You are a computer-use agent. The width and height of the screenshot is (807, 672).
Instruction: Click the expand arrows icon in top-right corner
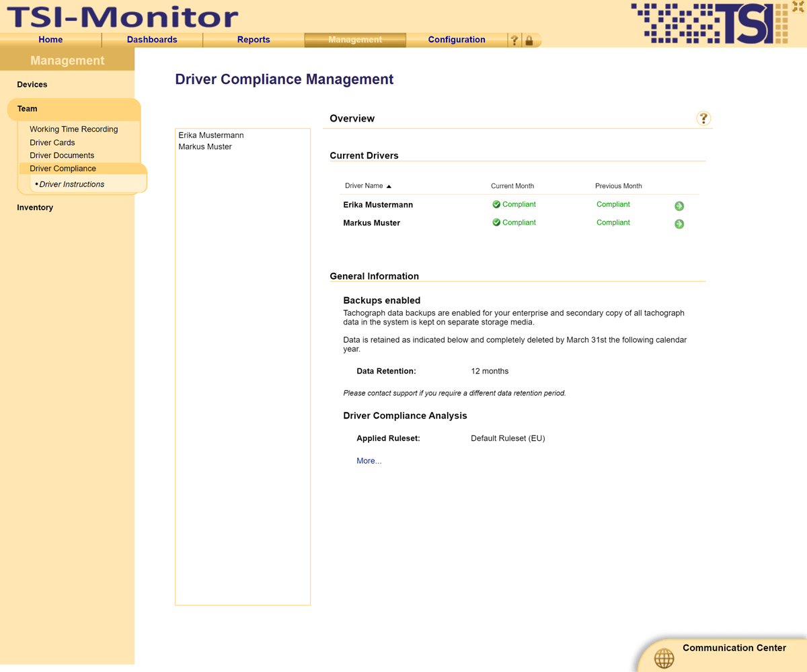(x=798, y=7)
